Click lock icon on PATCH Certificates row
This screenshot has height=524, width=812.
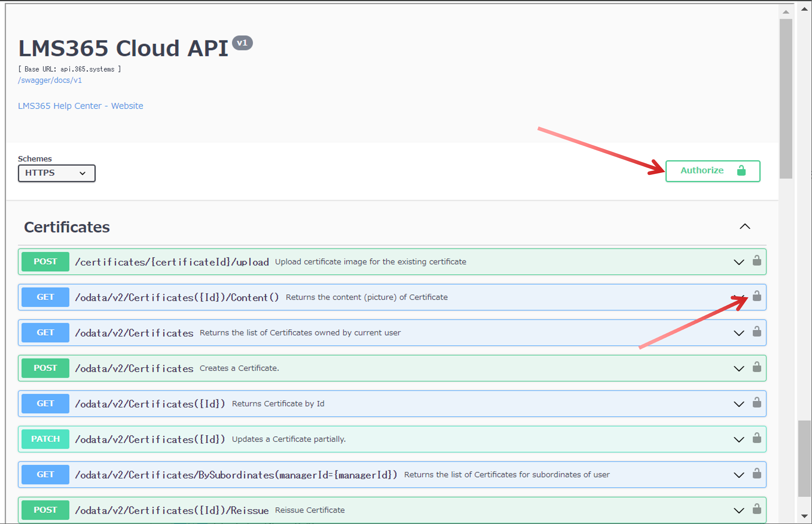coord(757,438)
